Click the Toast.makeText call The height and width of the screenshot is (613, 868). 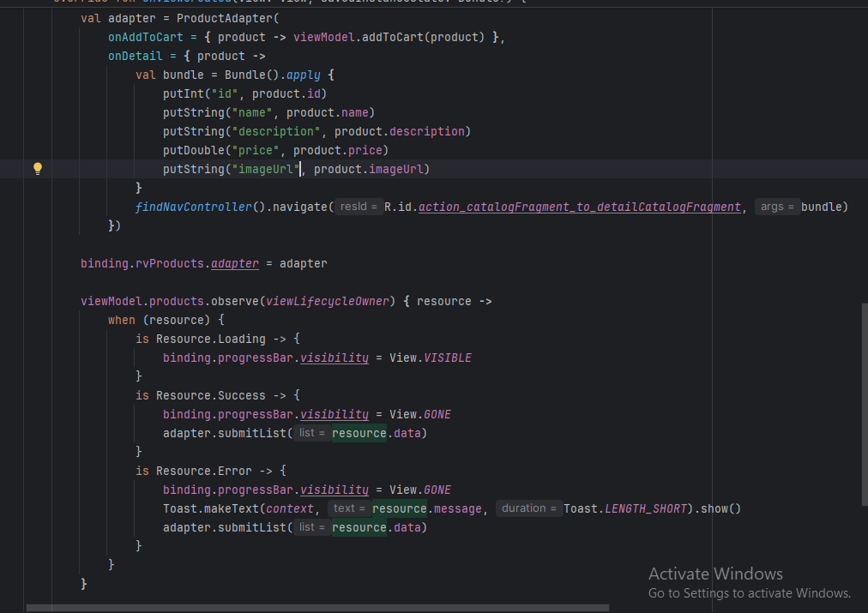(211, 508)
